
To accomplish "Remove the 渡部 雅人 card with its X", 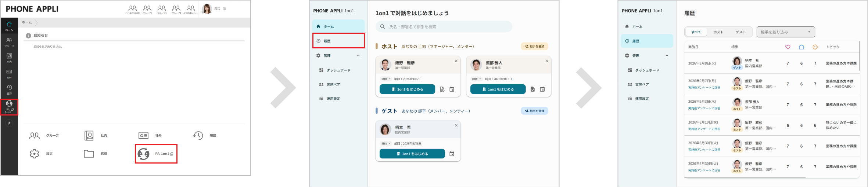I will 546,61.
